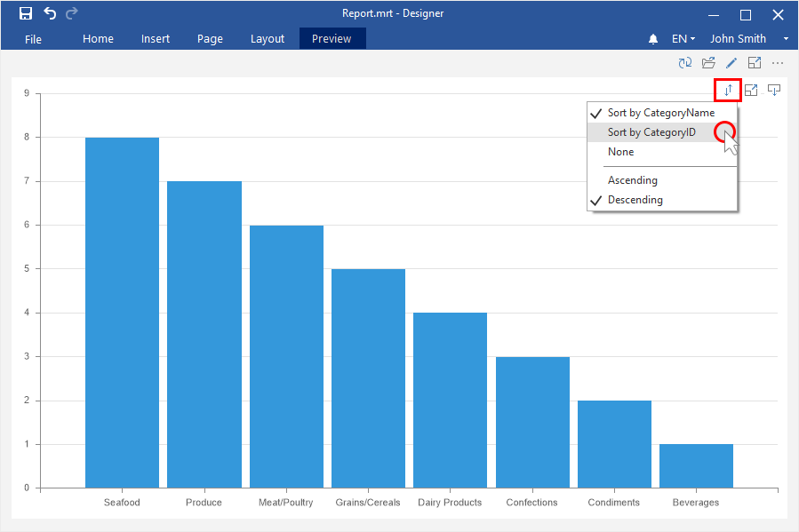
Task: Click the Save floppy disk icon
Action: click(26, 13)
